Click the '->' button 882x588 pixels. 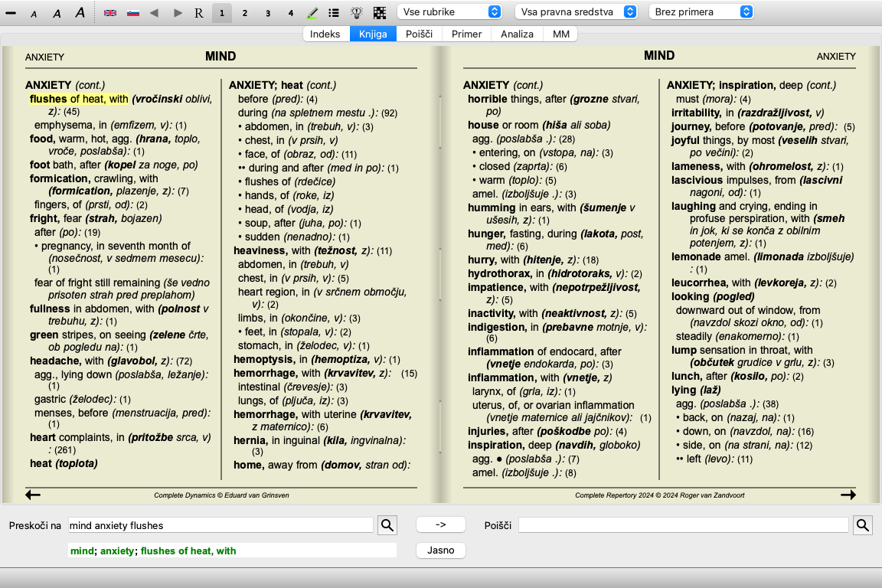tap(440, 524)
